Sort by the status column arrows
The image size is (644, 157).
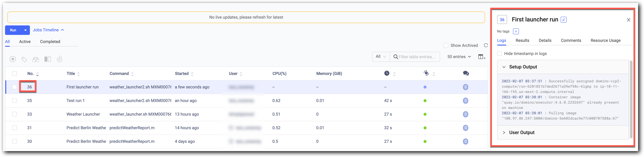(x=434, y=74)
